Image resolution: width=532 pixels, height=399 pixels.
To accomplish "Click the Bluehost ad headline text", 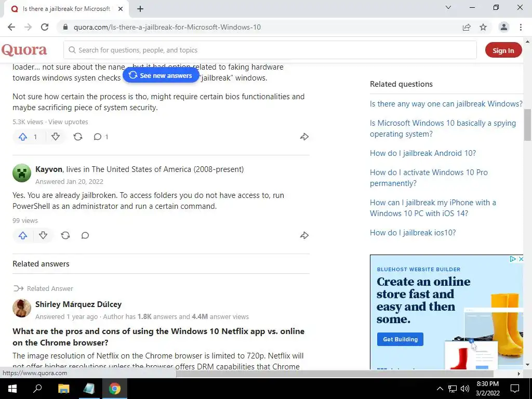I will 423,300.
